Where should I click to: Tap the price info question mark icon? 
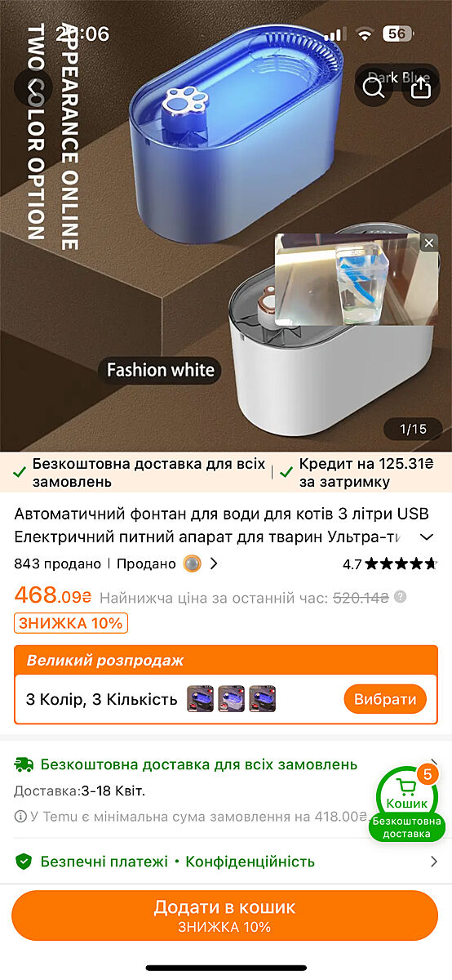click(x=400, y=597)
